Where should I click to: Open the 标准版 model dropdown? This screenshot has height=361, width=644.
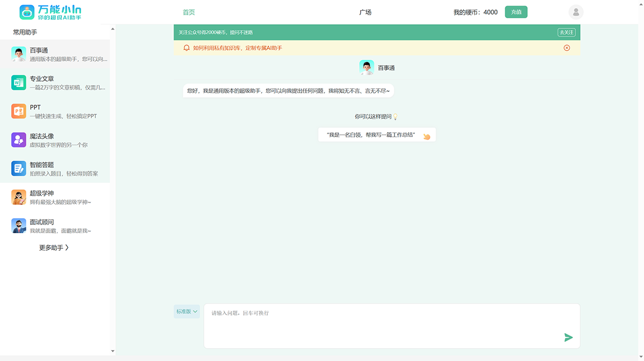(x=186, y=311)
